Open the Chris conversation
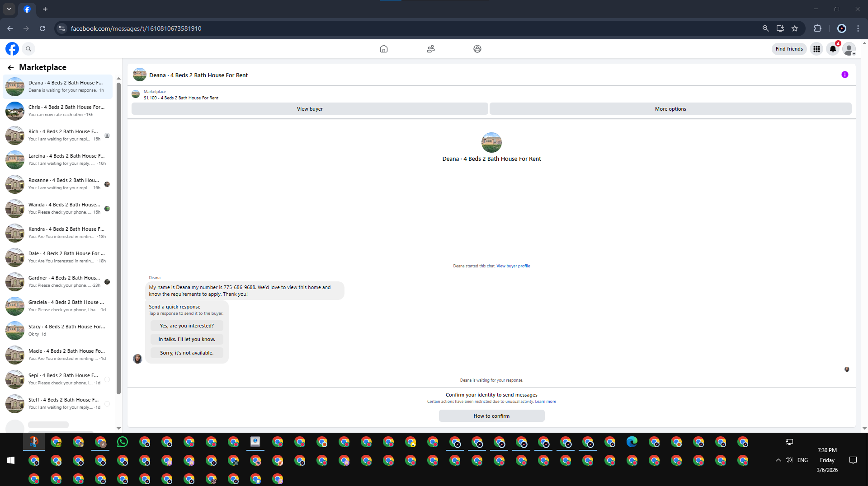Image resolution: width=868 pixels, height=486 pixels. (x=58, y=111)
